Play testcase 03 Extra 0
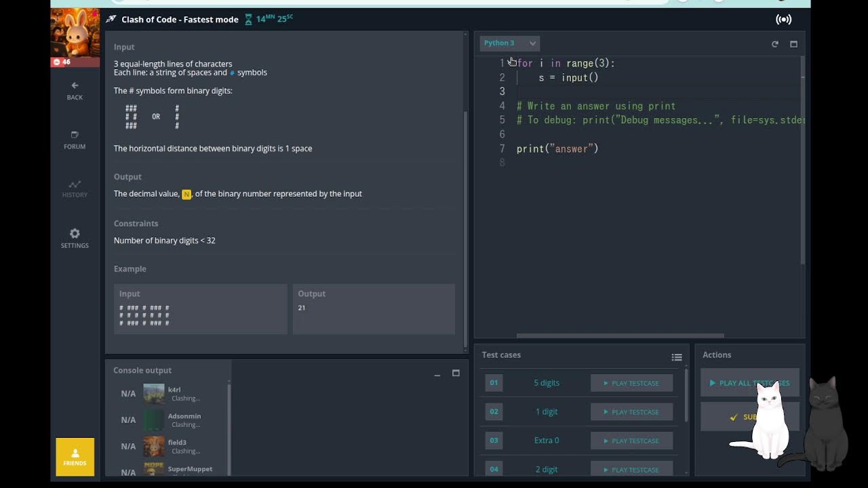 tap(631, 441)
